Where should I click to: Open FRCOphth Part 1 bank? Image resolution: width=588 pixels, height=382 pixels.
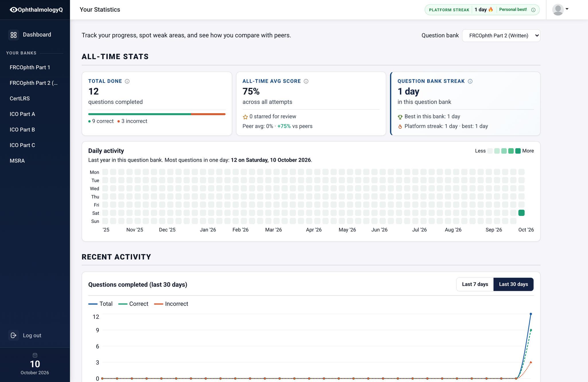pyautogui.click(x=30, y=67)
